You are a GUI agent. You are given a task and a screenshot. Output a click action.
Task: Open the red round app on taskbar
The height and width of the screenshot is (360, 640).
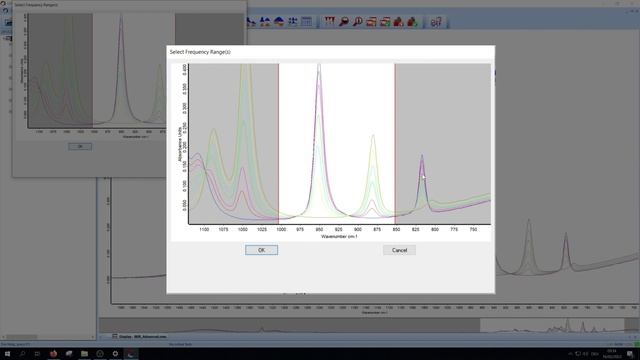[53, 353]
